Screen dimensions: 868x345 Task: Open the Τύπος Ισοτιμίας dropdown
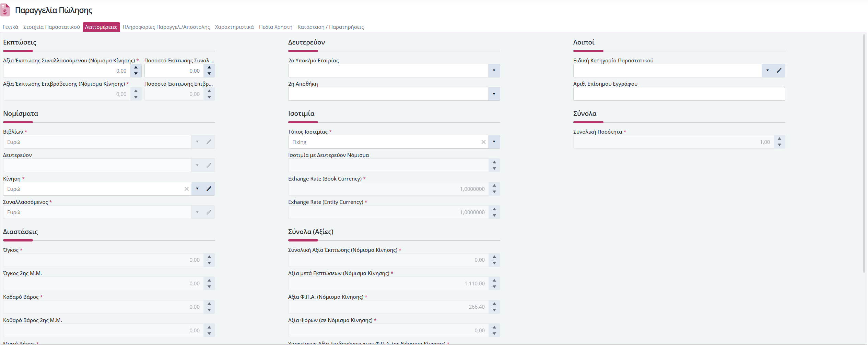(494, 142)
